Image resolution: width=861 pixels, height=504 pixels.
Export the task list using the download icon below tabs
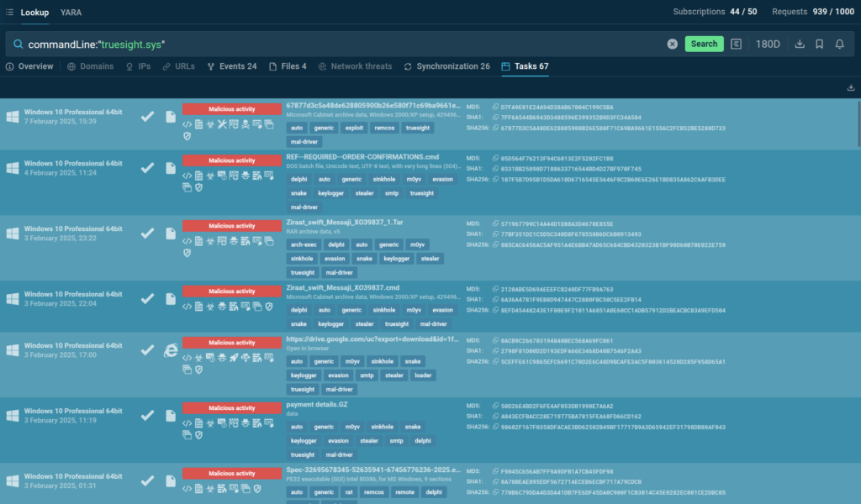[851, 87]
